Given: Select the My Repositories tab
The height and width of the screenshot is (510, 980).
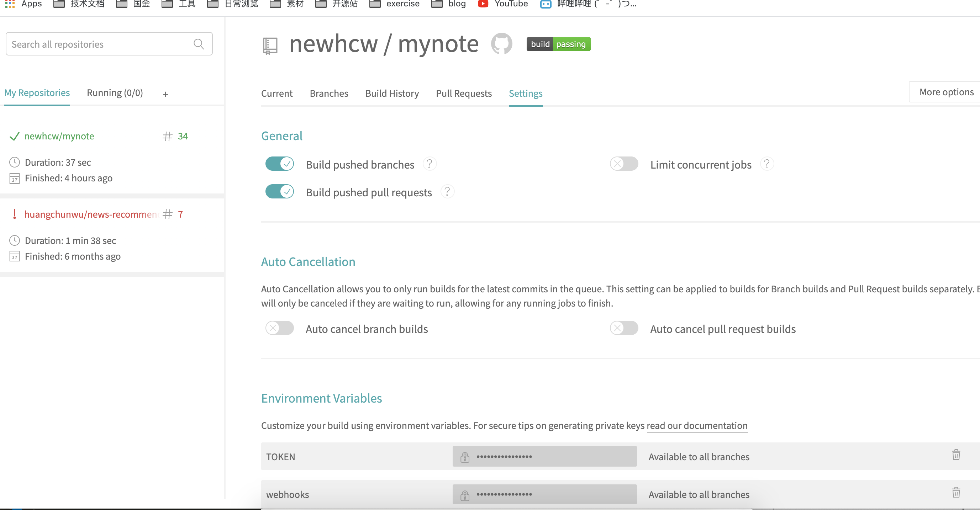Looking at the screenshot, I should click(x=37, y=93).
